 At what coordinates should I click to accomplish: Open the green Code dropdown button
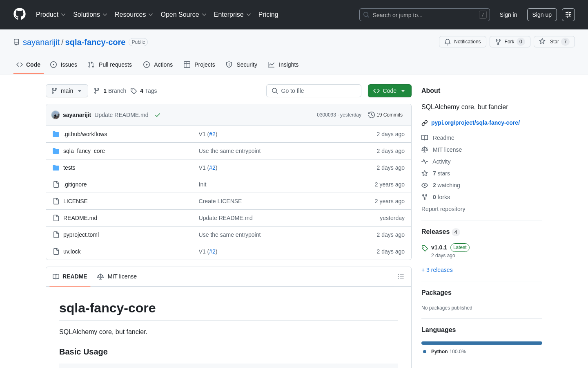390,91
